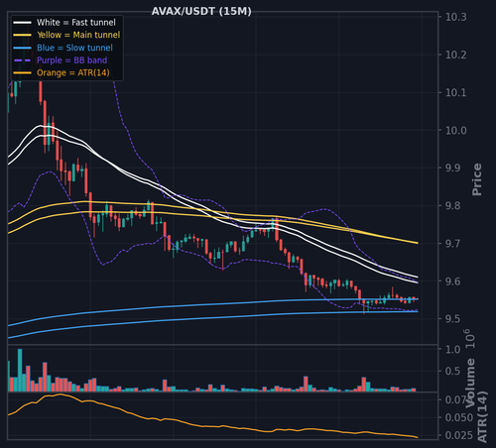The height and width of the screenshot is (448, 496).
Task: Click the 10.3 price axis label
Action: pos(456,17)
